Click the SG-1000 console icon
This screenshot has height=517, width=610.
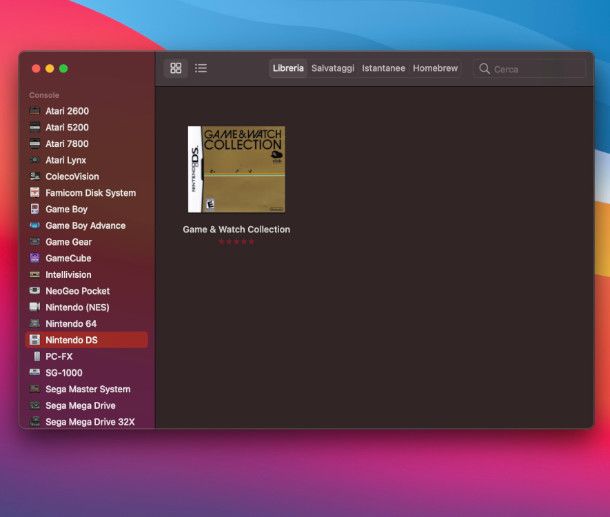[x=35, y=372]
